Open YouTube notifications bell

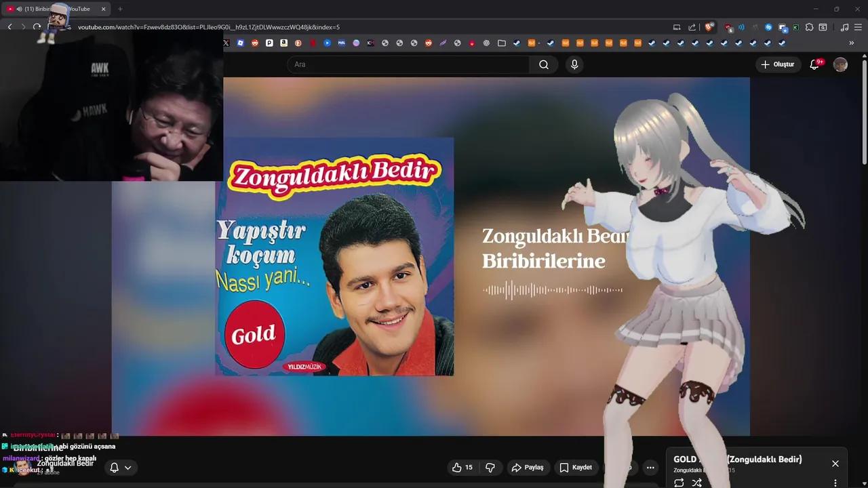[x=814, y=64]
